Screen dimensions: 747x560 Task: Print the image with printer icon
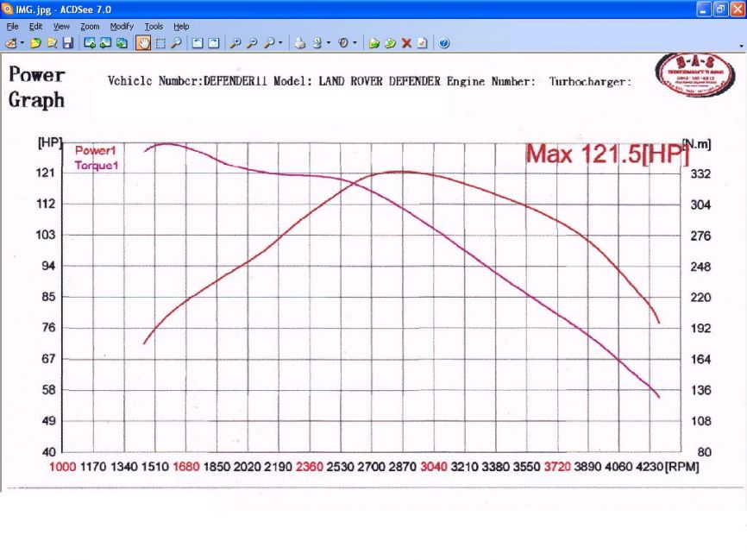click(x=299, y=43)
